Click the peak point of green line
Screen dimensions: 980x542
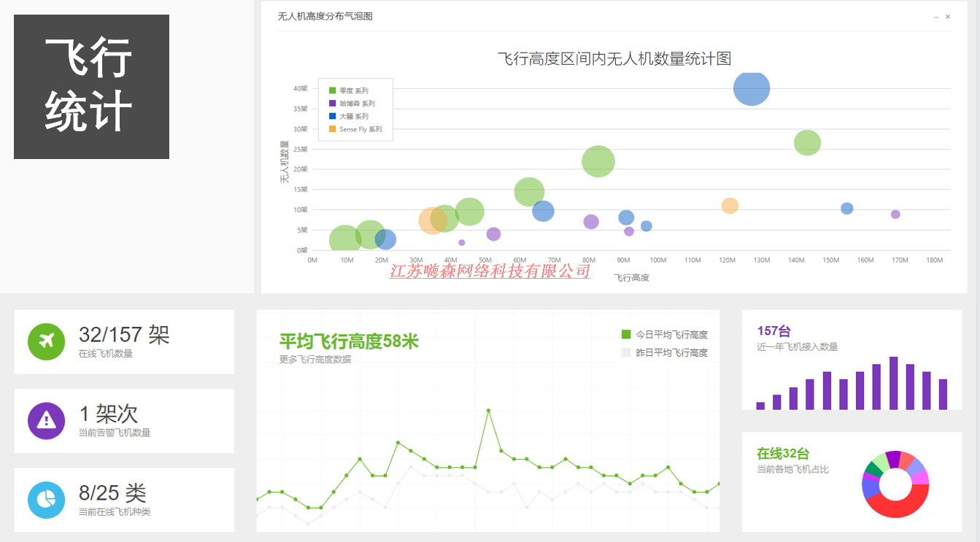(488, 411)
